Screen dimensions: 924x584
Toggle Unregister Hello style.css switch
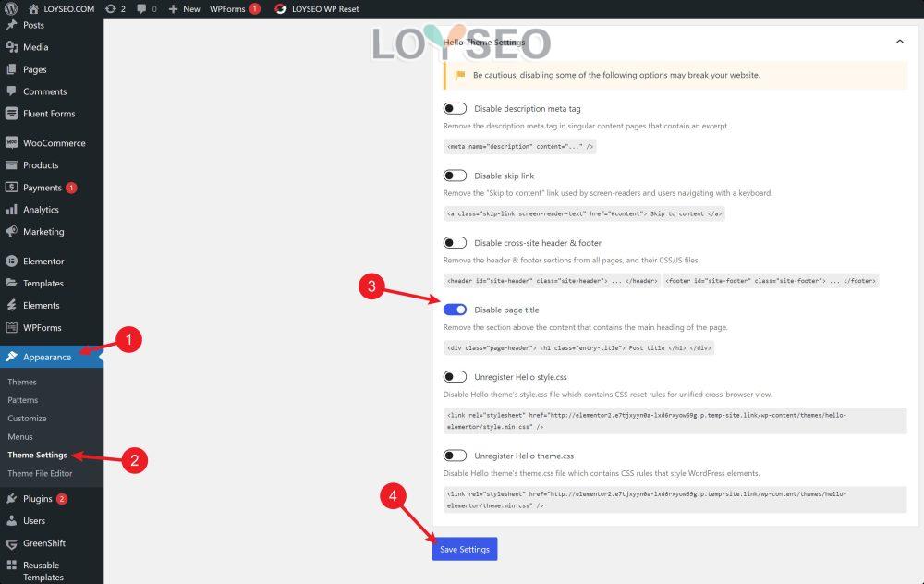(455, 377)
